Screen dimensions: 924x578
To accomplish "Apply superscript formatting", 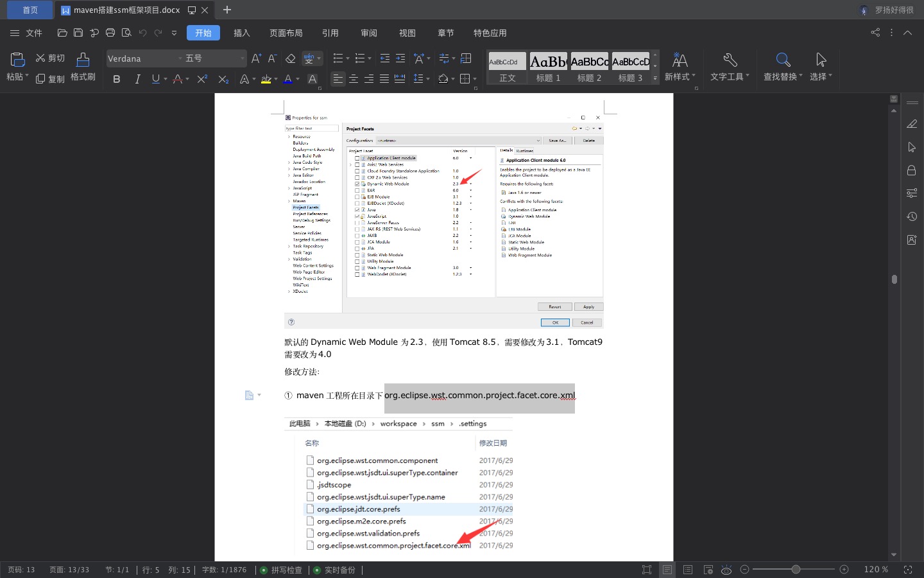I will [202, 79].
